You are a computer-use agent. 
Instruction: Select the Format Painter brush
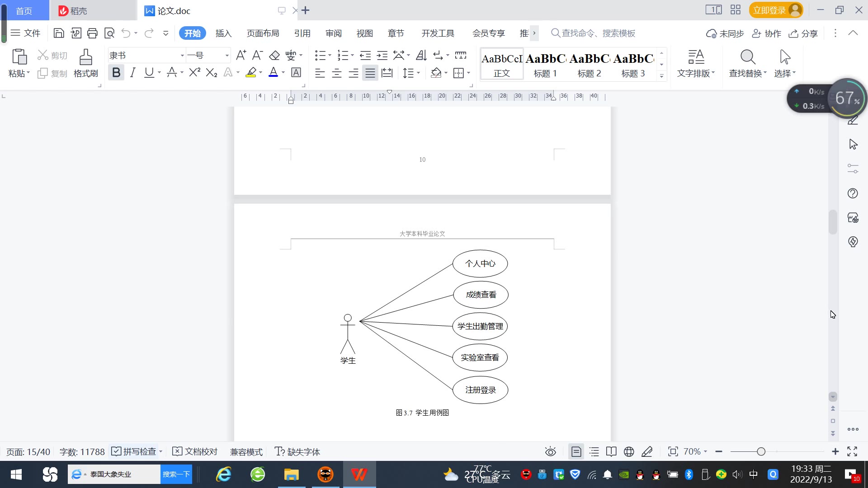coord(86,57)
